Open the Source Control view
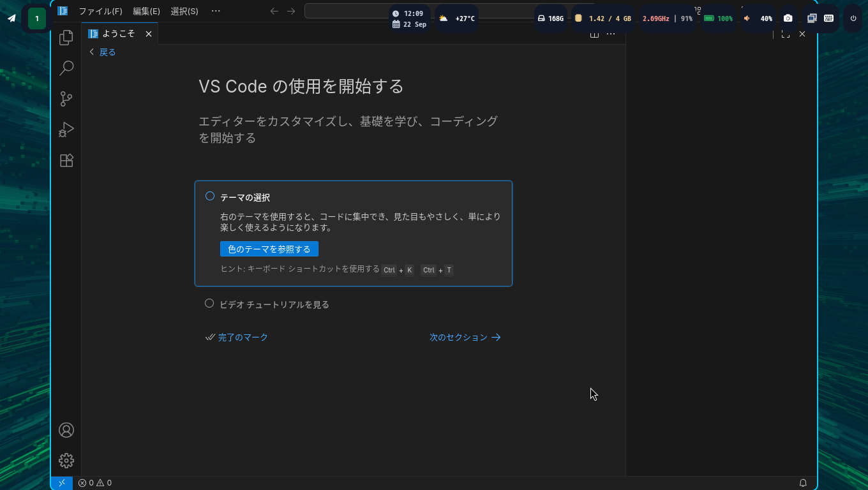The height and width of the screenshot is (490, 868). point(66,99)
